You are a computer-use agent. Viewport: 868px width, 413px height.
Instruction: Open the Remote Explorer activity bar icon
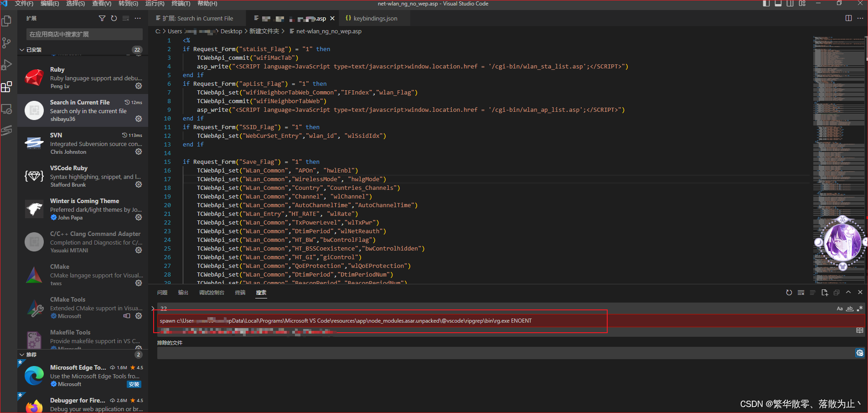[7, 109]
